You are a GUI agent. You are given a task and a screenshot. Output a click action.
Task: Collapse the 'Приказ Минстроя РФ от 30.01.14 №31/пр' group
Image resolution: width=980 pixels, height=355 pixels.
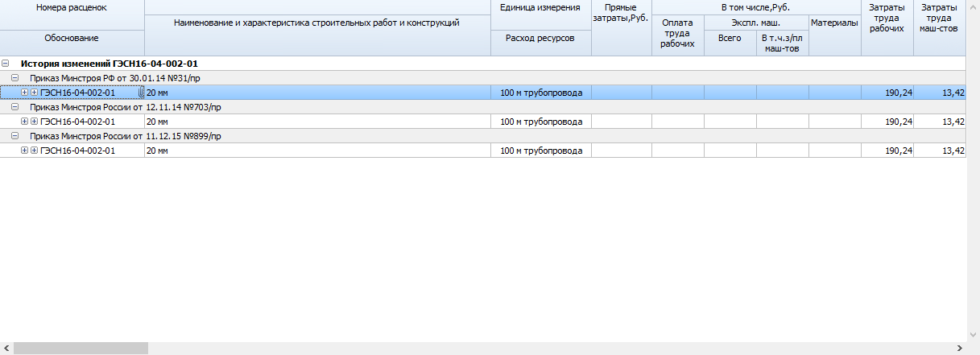point(15,78)
